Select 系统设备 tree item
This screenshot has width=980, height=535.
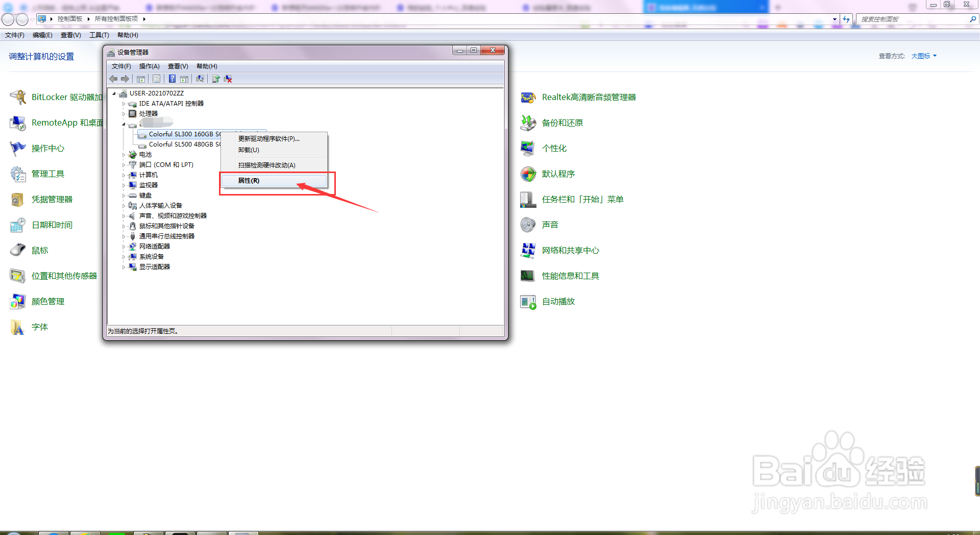151,257
